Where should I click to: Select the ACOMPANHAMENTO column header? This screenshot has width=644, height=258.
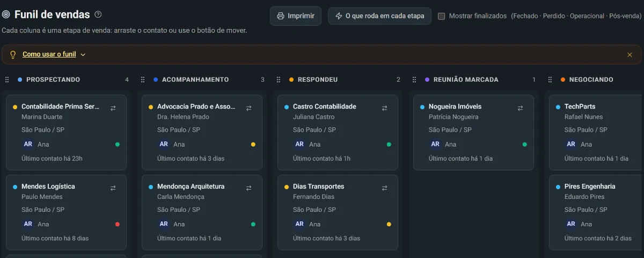[x=195, y=80]
